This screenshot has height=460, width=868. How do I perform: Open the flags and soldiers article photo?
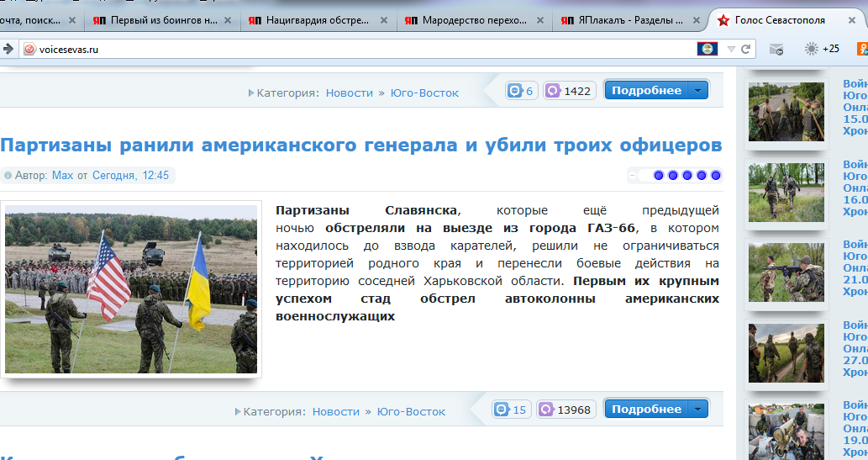point(131,289)
